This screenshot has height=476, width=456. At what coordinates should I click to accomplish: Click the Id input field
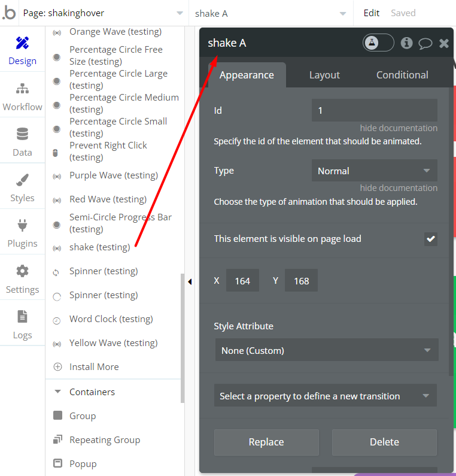click(375, 110)
